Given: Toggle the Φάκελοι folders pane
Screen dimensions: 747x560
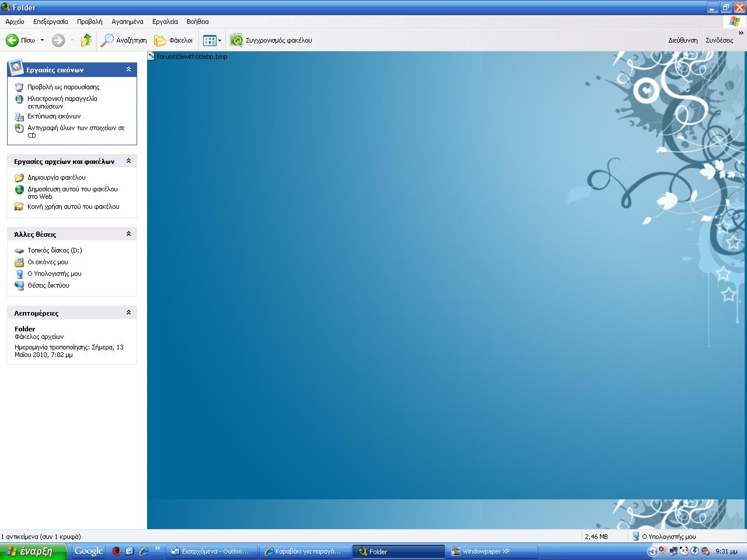Looking at the screenshot, I should pyautogui.click(x=173, y=40).
